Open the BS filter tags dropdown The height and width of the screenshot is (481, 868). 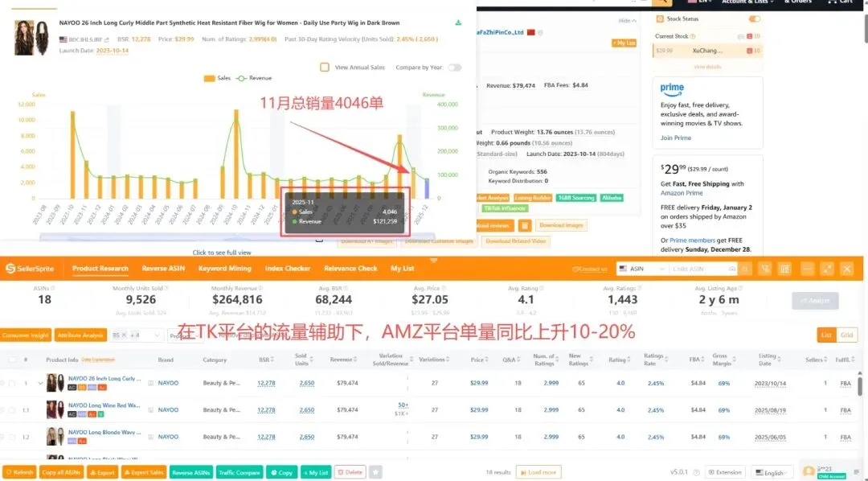137,335
